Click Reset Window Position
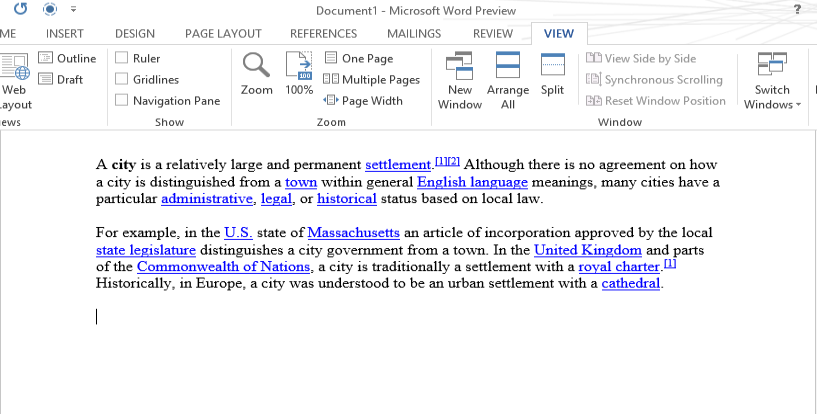817x414 pixels. pos(655,100)
